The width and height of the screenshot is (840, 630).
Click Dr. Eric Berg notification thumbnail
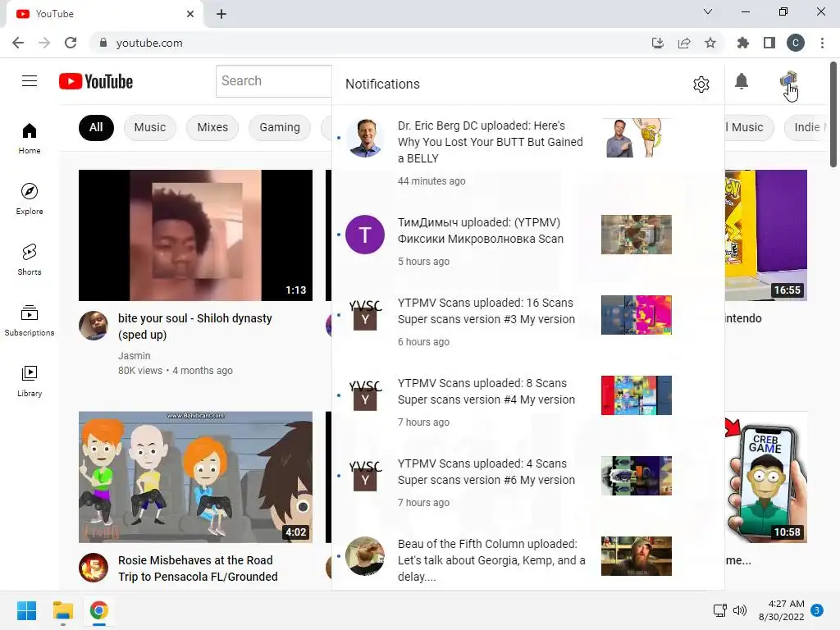[636, 138]
